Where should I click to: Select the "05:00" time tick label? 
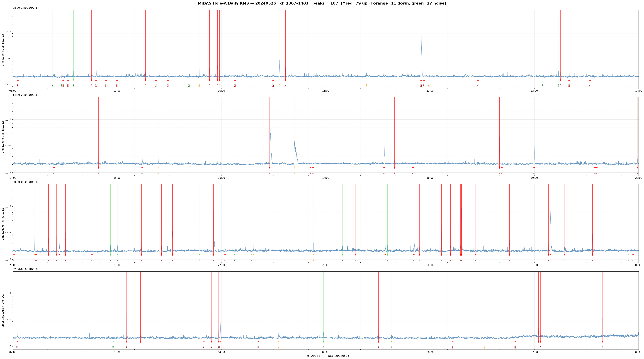[x=326, y=352]
